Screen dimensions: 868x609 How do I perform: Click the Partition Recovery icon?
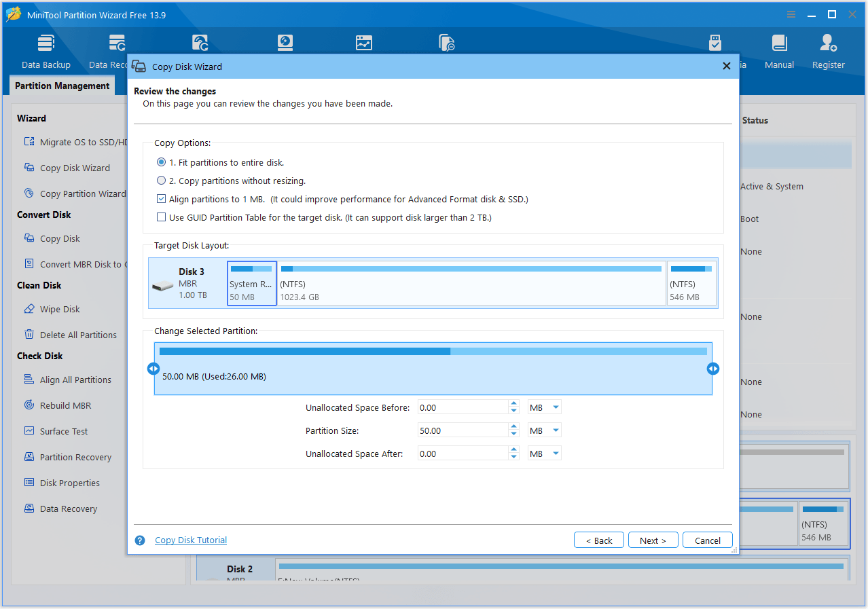[x=29, y=457]
